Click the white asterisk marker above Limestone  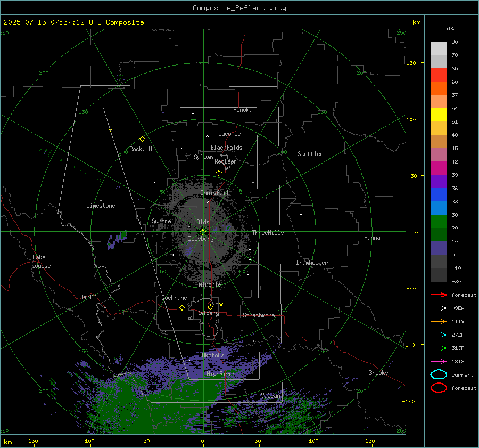point(101,201)
